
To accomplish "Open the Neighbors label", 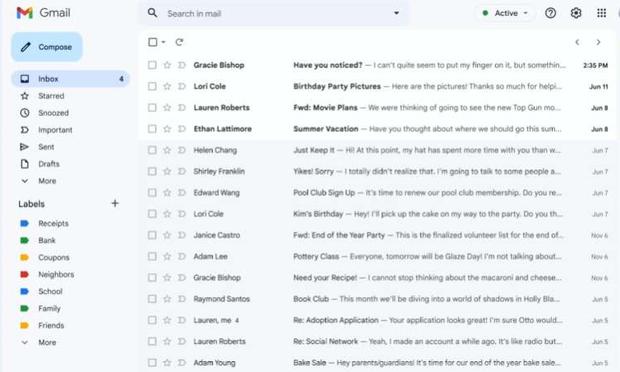I will [x=56, y=274].
